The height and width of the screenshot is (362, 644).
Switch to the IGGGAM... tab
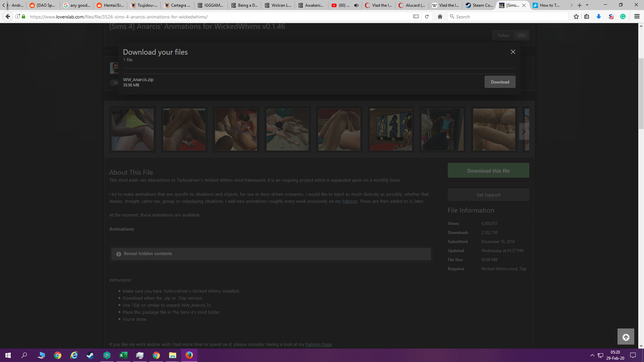211,5
